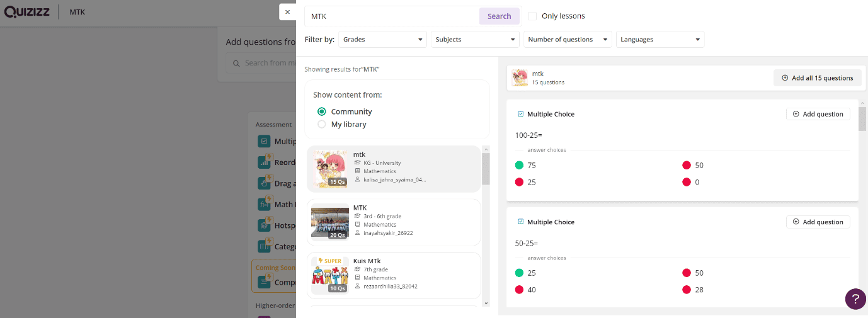Click the Add all 15 questions button
The width and height of the screenshot is (868, 318).
tap(818, 78)
